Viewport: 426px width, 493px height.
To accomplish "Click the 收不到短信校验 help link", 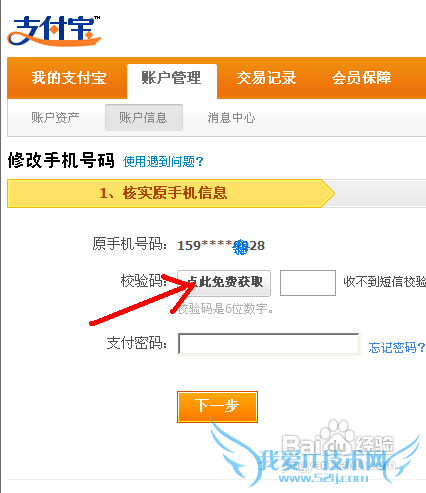I will click(384, 282).
